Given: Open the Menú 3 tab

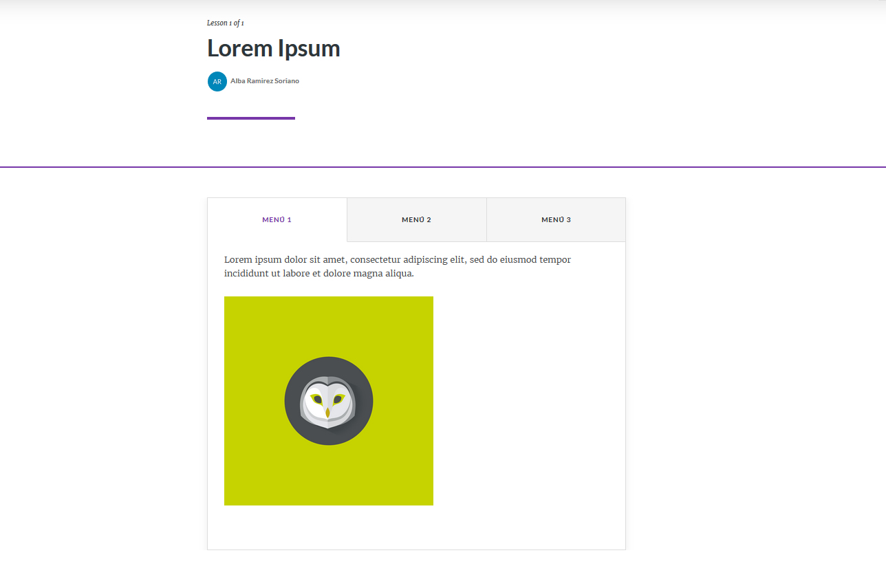Looking at the screenshot, I should coord(556,220).
